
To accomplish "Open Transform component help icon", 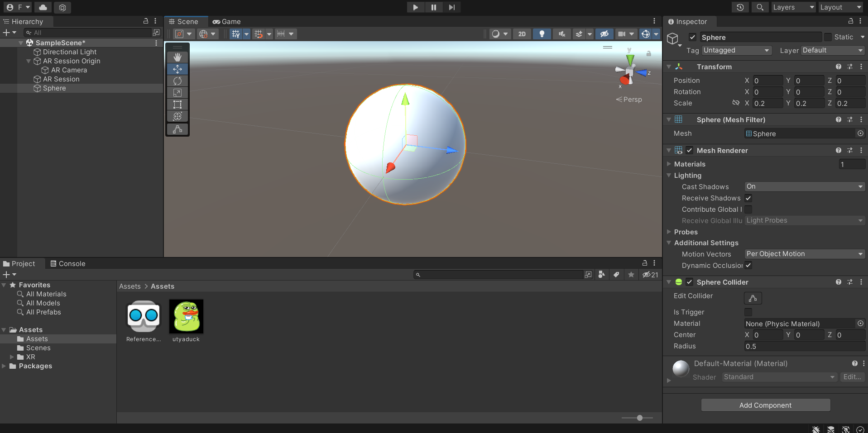I will (839, 67).
